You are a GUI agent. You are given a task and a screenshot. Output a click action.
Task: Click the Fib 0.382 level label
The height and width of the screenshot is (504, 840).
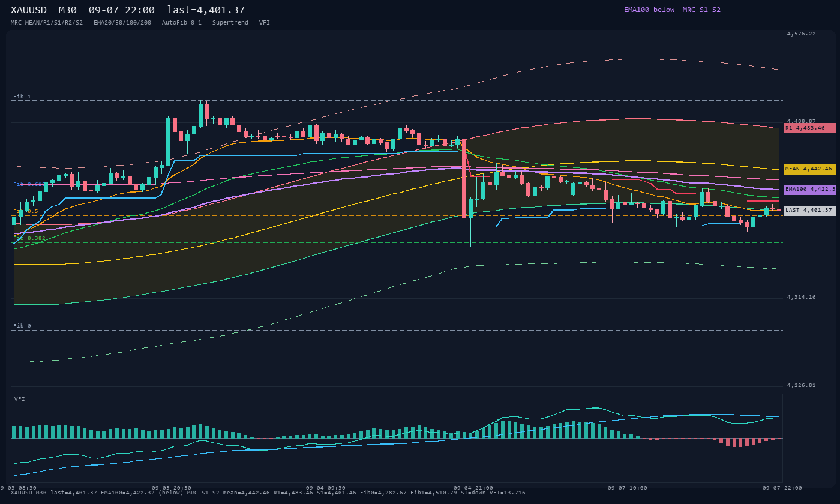pyautogui.click(x=29, y=239)
